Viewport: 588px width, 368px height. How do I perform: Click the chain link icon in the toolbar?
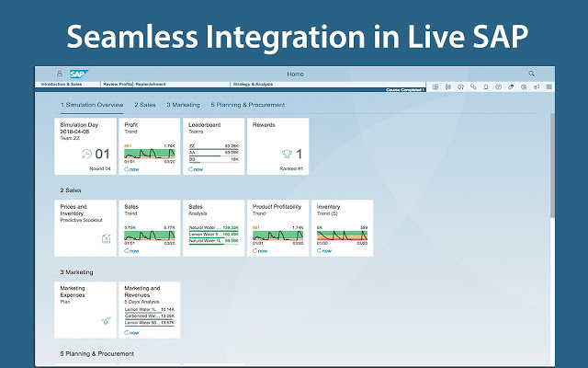click(x=473, y=86)
